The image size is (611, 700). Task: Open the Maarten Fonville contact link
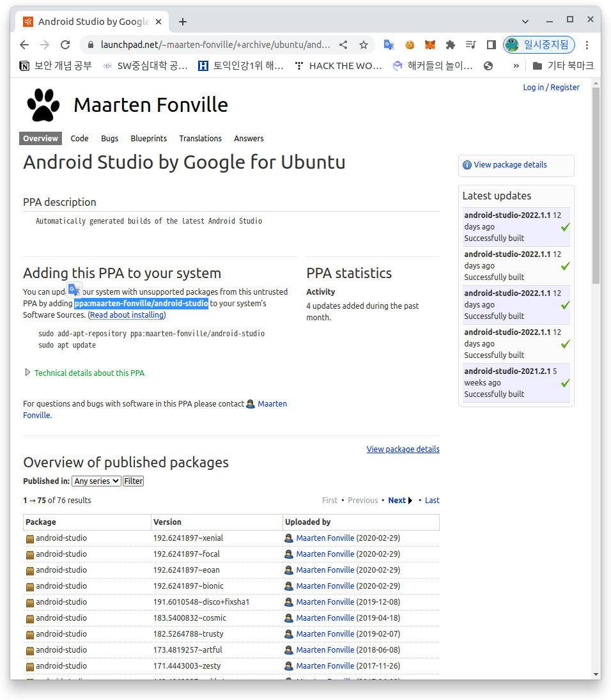click(x=272, y=403)
